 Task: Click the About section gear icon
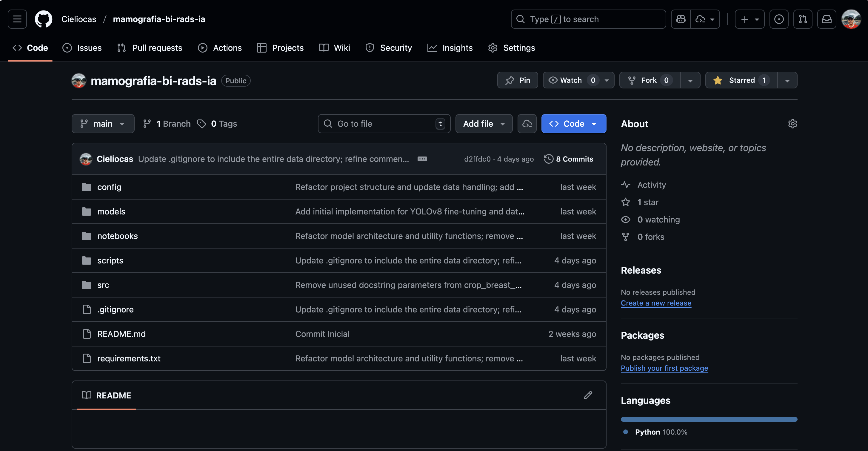(x=792, y=124)
